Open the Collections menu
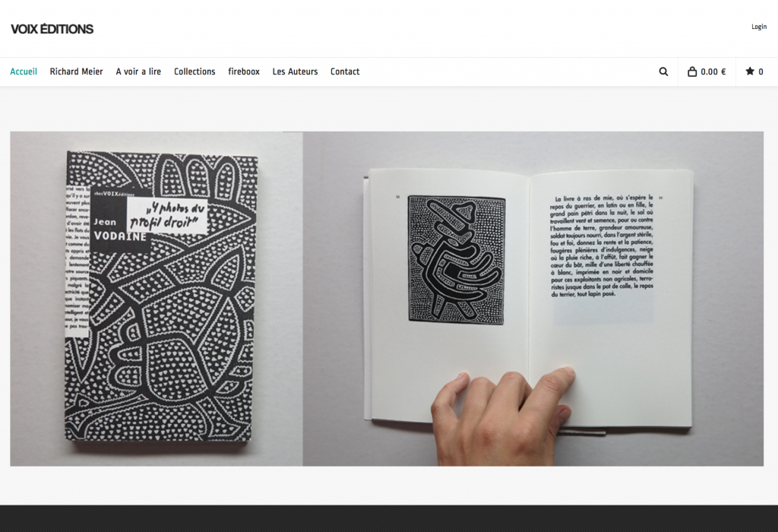 [194, 71]
